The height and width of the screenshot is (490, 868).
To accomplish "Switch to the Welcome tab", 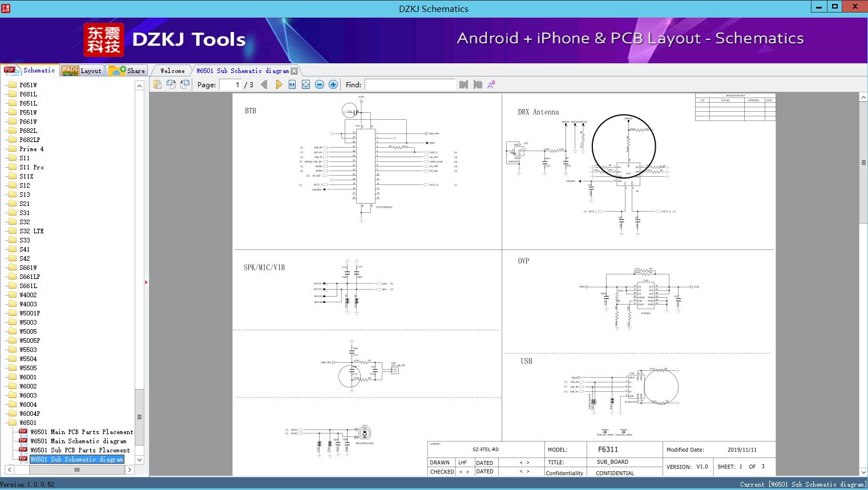I will click(x=172, y=71).
